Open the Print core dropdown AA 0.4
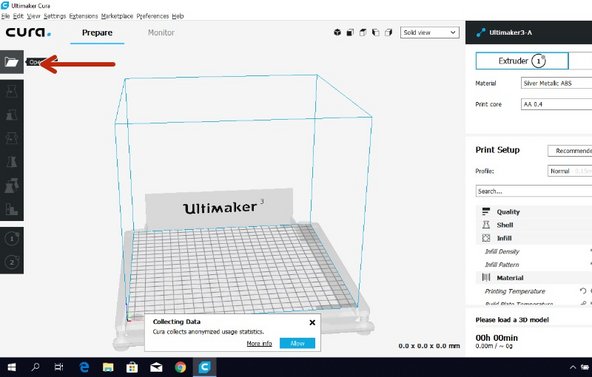Screen dimensions: 592x377 [557, 104]
